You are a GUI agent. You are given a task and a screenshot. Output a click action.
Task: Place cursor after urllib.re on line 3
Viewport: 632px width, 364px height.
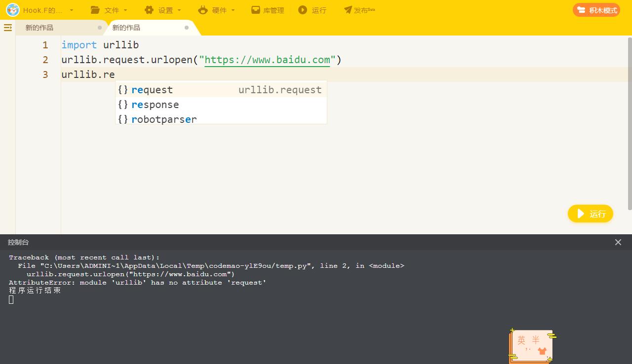click(115, 74)
